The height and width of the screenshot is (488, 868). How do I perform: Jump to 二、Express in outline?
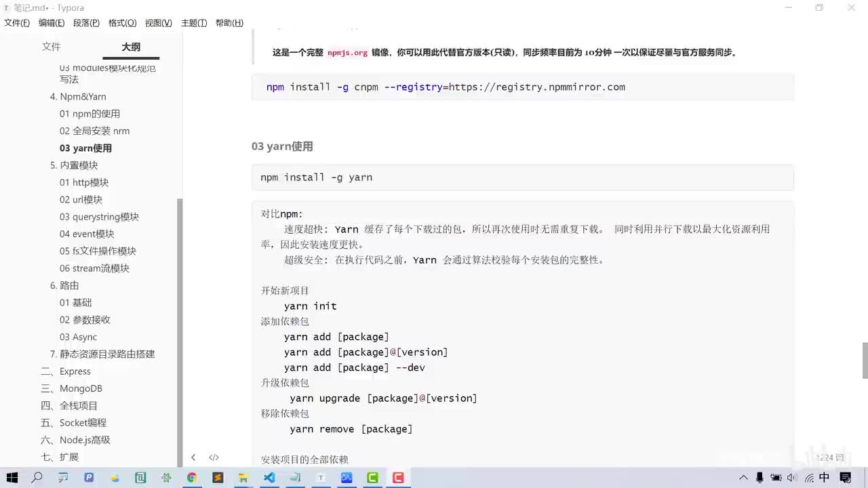(65, 371)
